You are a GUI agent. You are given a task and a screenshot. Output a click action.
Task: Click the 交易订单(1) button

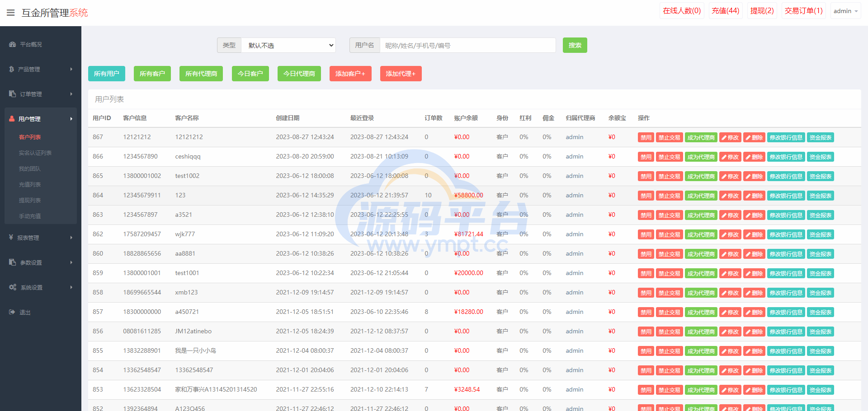pyautogui.click(x=804, y=11)
